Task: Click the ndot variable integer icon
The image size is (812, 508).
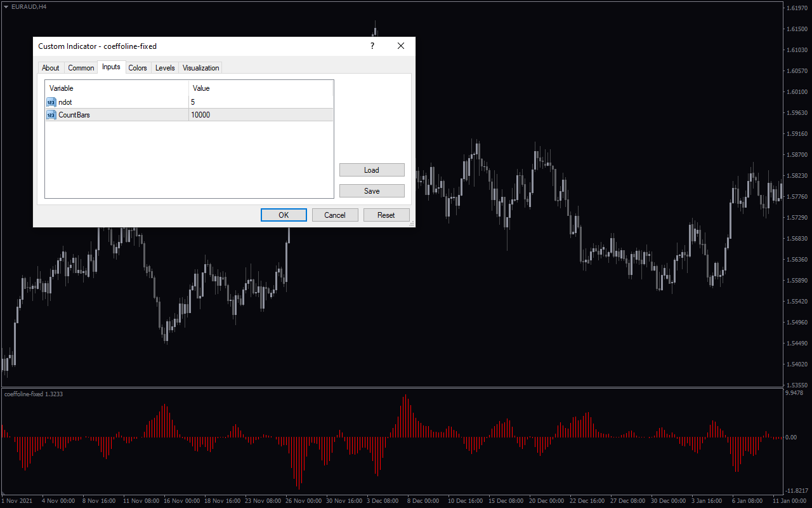Action: click(51, 102)
